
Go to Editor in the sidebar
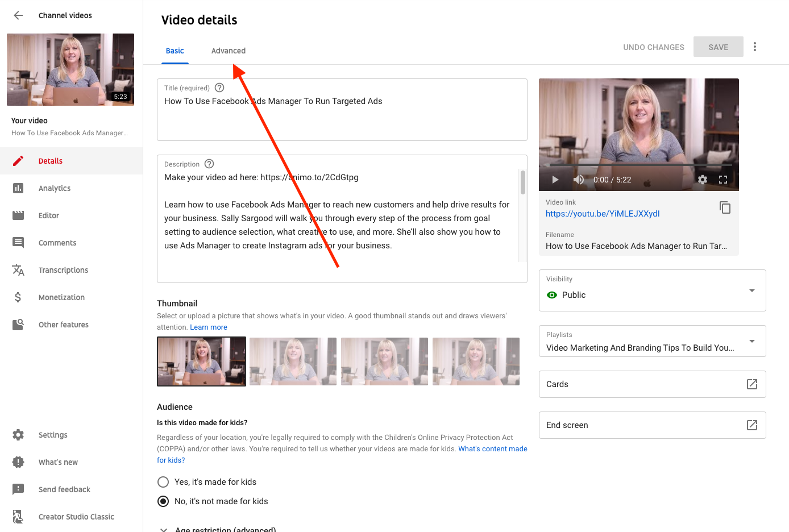(x=71, y=215)
